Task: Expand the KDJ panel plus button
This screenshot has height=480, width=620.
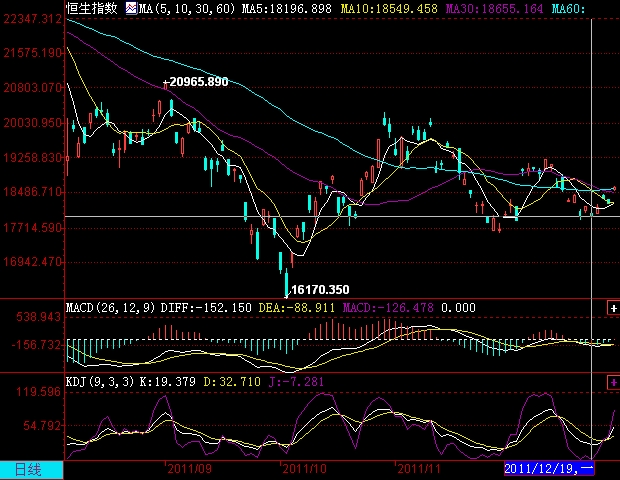Action: [613, 382]
